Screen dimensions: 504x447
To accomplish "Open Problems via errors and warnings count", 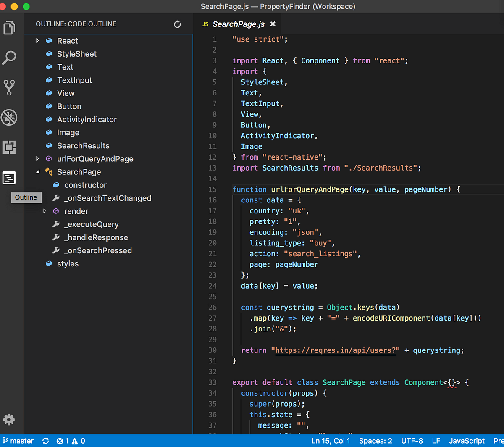I will pyautogui.click(x=71, y=441).
